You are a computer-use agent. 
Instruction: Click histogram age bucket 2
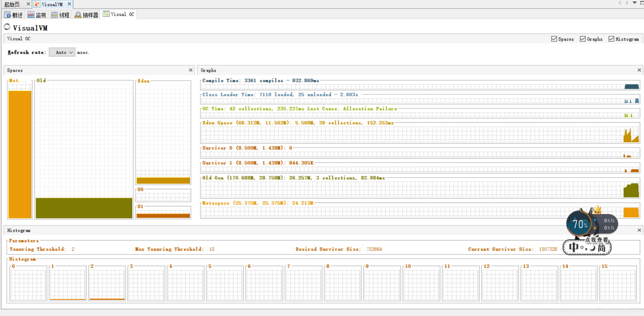tap(107, 285)
